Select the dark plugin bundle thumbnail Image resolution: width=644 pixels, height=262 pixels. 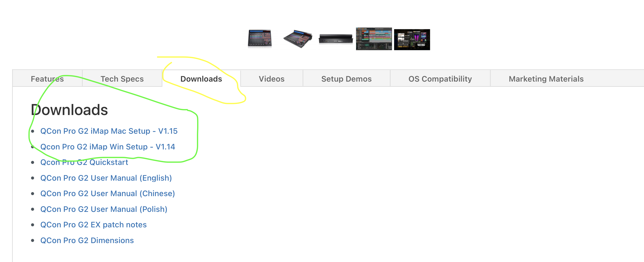[412, 40]
